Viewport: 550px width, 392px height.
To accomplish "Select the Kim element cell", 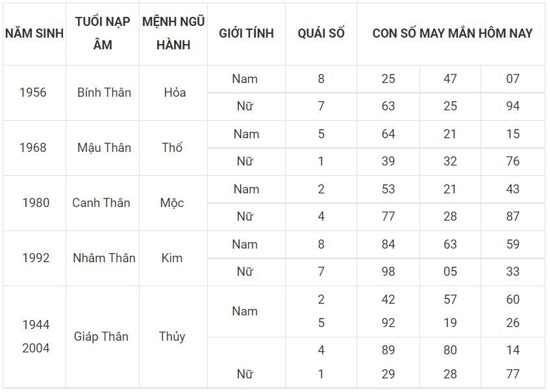I will click(x=173, y=258).
